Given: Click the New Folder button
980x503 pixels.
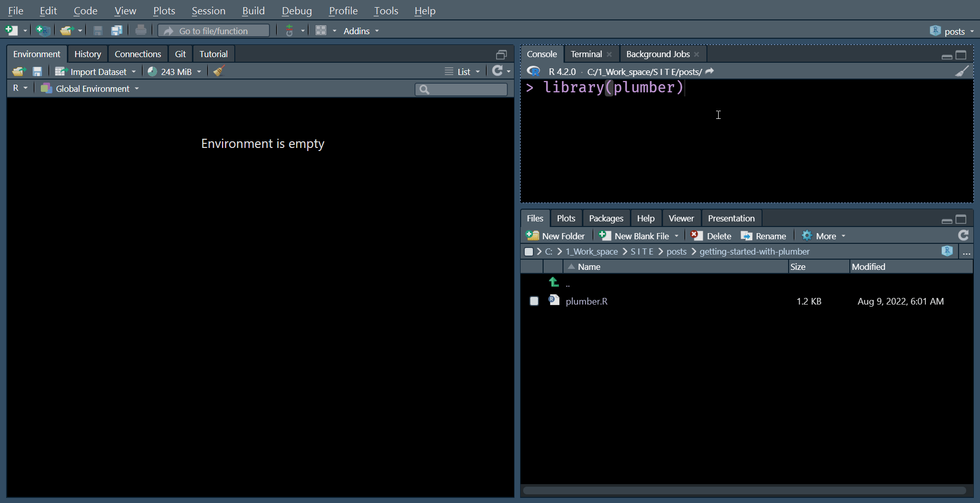Looking at the screenshot, I should [x=556, y=236].
